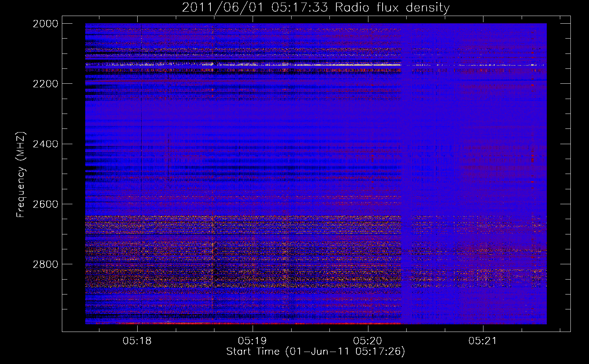This screenshot has height=364, width=589.
Task: Click the '2600' frequency axis label
Action: coord(46,204)
